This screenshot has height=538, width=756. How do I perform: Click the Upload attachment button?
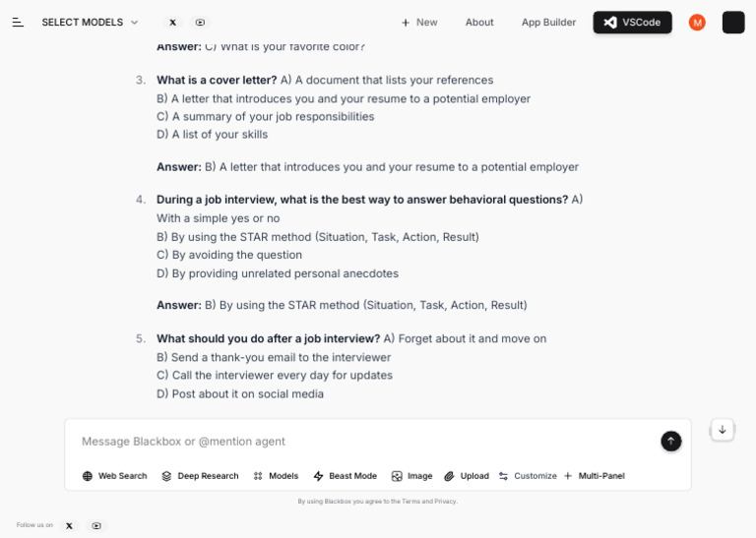467,476
